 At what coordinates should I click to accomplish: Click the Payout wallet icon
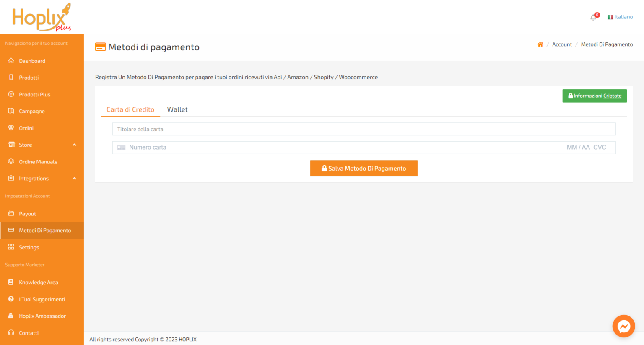click(11, 213)
